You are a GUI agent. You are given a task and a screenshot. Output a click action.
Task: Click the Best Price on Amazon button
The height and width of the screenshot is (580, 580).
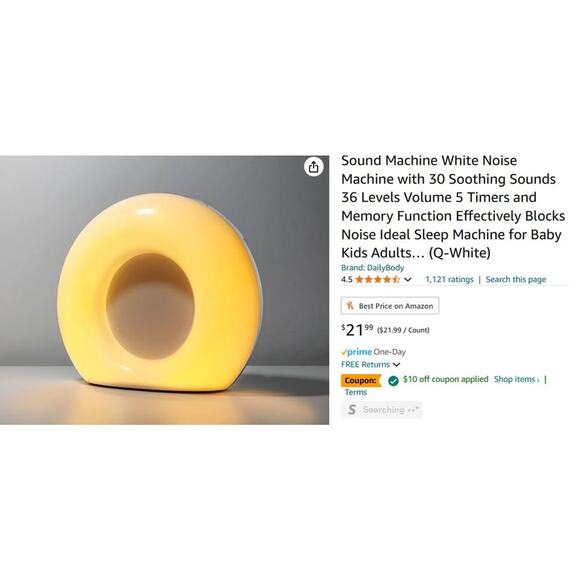390,306
